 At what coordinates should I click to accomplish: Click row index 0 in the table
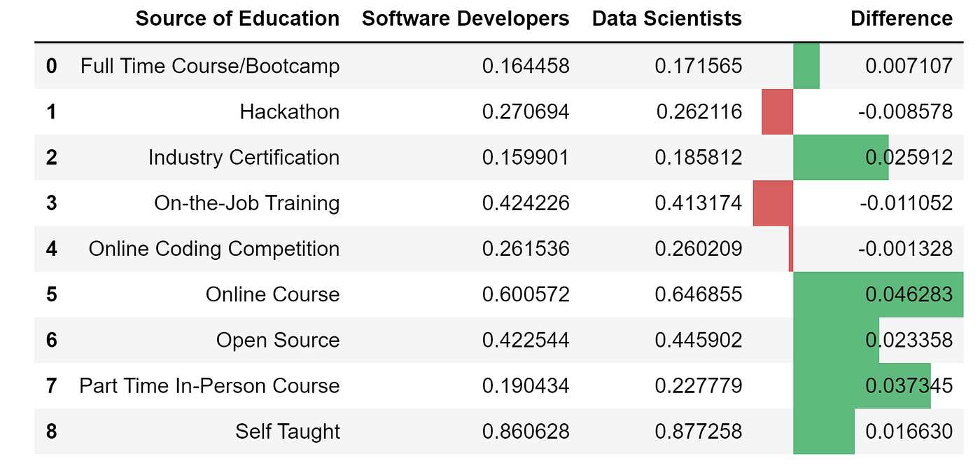pos(52,65)
